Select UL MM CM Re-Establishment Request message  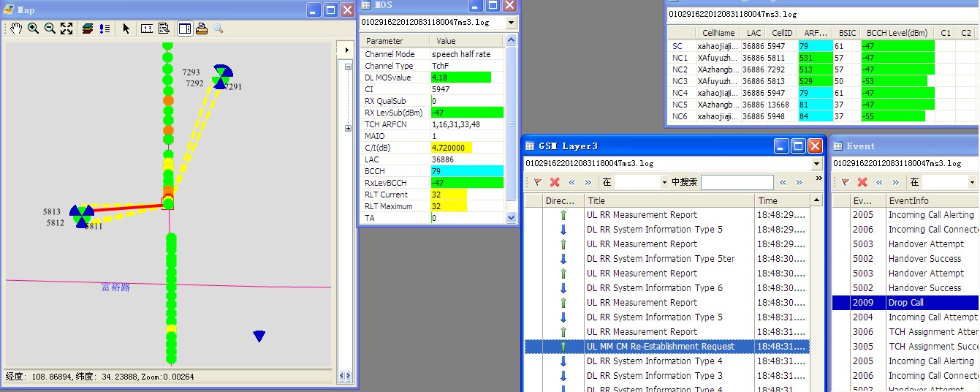point(667,347)
